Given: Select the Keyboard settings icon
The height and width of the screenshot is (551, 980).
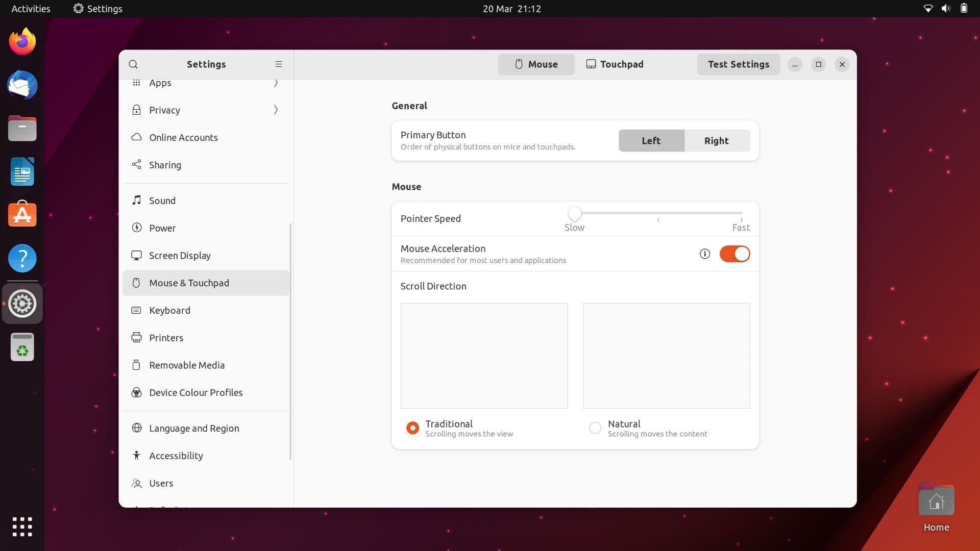Looking at the screenshot, I should pos(136,310).
